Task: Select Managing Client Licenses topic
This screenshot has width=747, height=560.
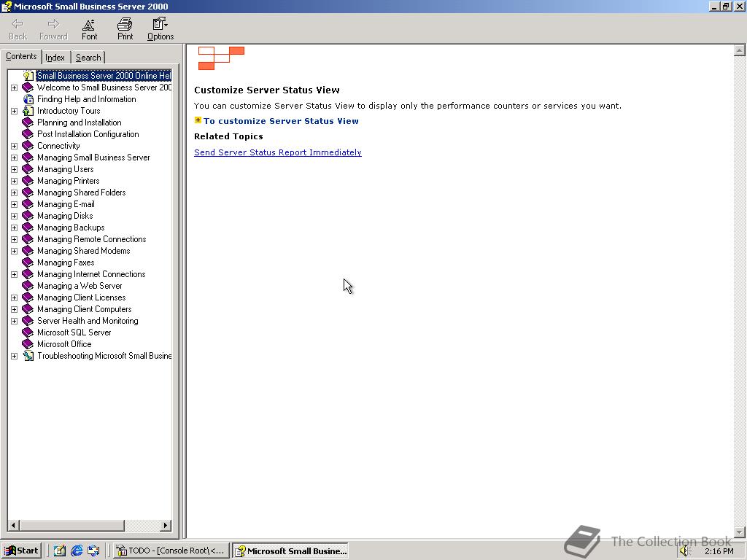Action: pos(82,297)
